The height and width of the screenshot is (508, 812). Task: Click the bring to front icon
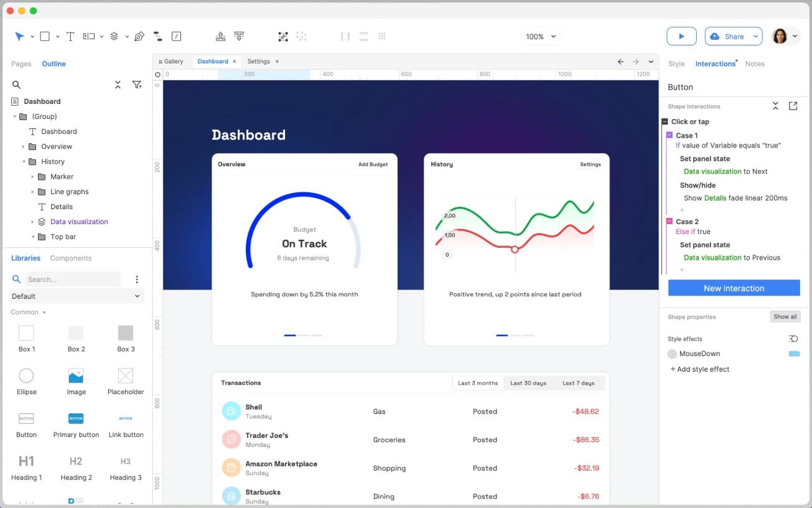click(220, 37)
